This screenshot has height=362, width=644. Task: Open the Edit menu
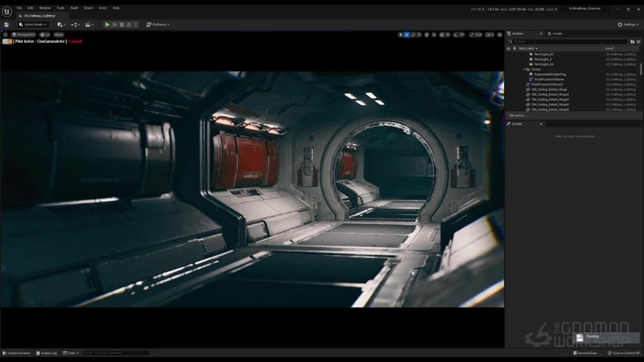click(31, 8)
